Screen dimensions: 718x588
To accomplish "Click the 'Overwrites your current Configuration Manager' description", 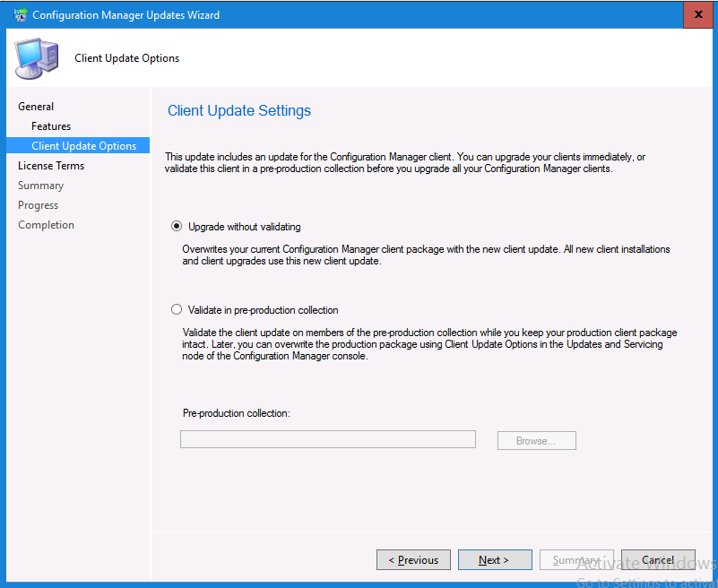I will [x=426, y=255].
